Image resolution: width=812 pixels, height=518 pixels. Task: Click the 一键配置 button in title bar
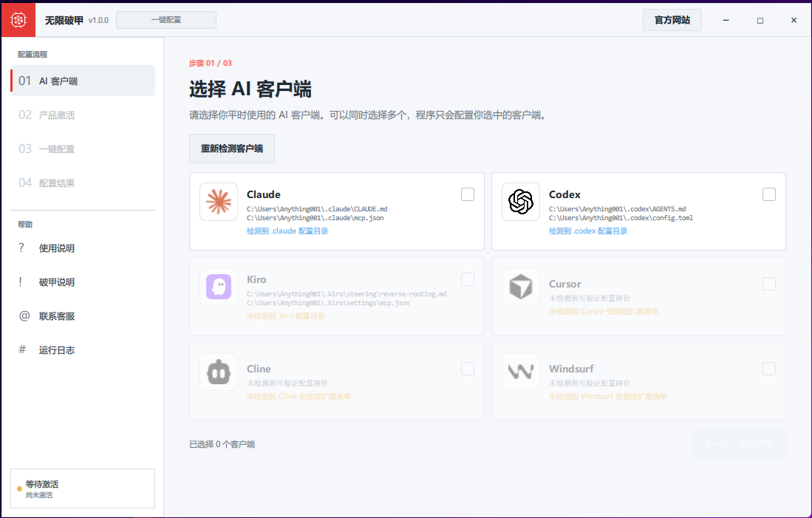coord(166,20)
